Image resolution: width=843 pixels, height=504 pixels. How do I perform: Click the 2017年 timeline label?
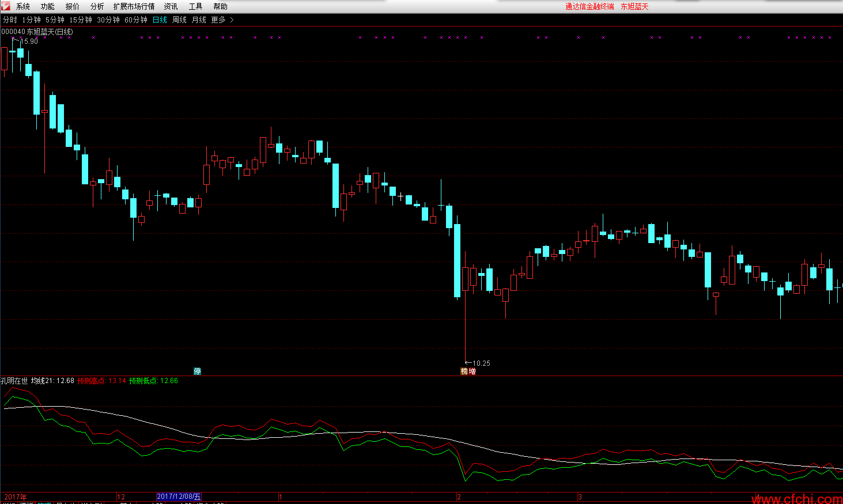tap(16, 497)
